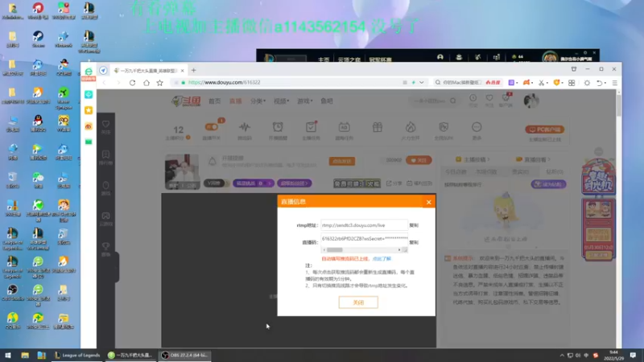Close the 直播信息 dialog with X
This screenshot has width=644, height=362.
[x=428, y=202]
